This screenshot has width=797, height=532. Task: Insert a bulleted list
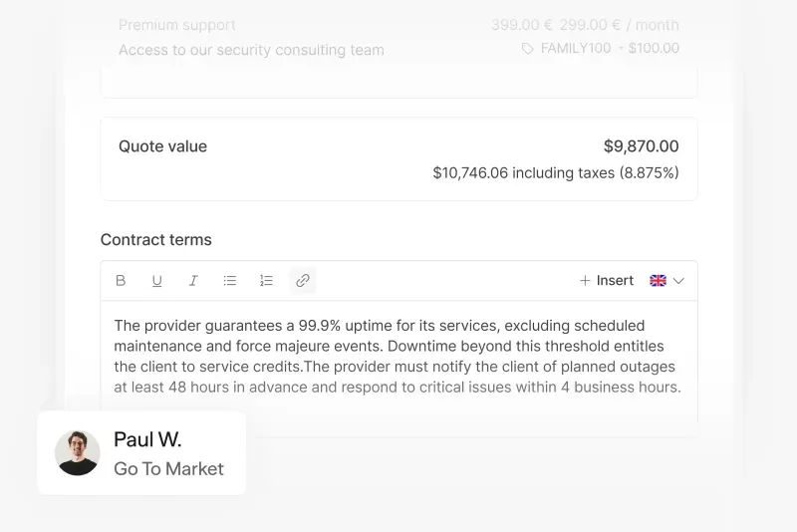point(230,281)
